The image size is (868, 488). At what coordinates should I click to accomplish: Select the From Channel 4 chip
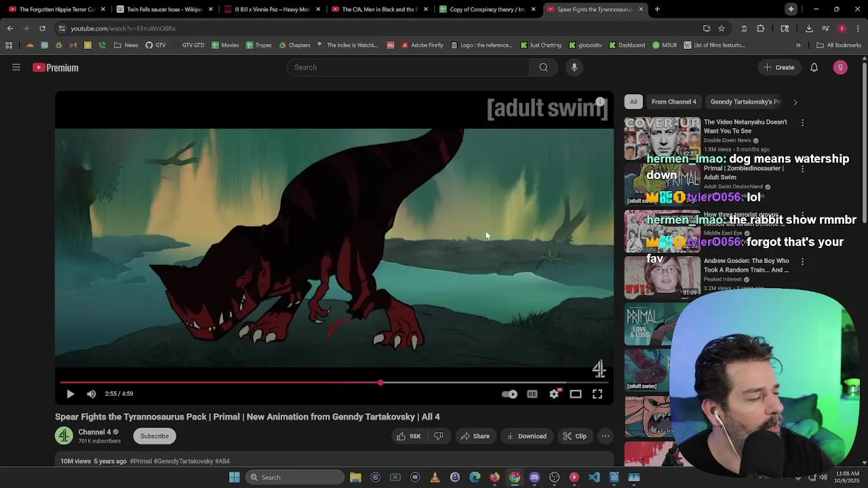tap(674, 102)
